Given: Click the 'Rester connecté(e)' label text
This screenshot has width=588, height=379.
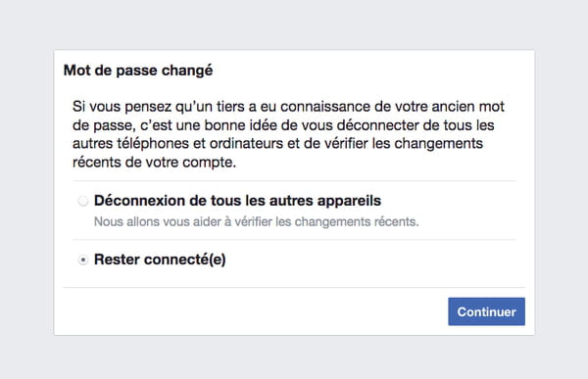Looking at the screenshot, I should [160, 260].
